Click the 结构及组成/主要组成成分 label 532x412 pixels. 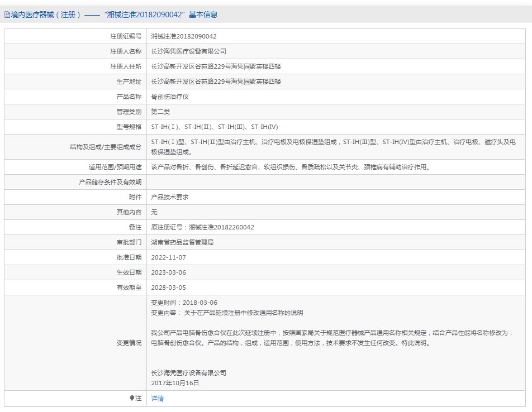(x=106, y=147)
